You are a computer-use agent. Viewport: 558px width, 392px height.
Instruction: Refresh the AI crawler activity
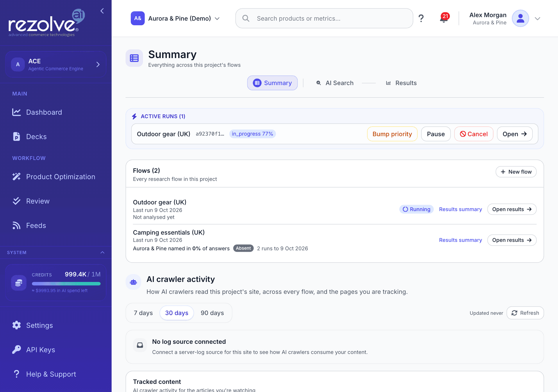point(525,313)
